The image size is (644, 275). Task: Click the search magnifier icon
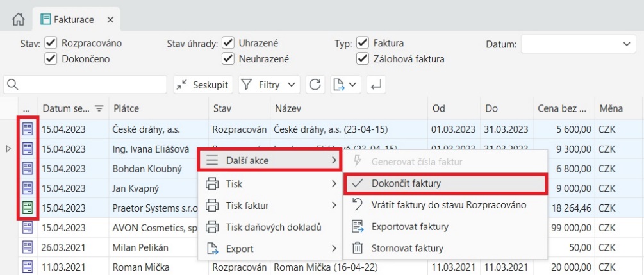coord(12,85)
